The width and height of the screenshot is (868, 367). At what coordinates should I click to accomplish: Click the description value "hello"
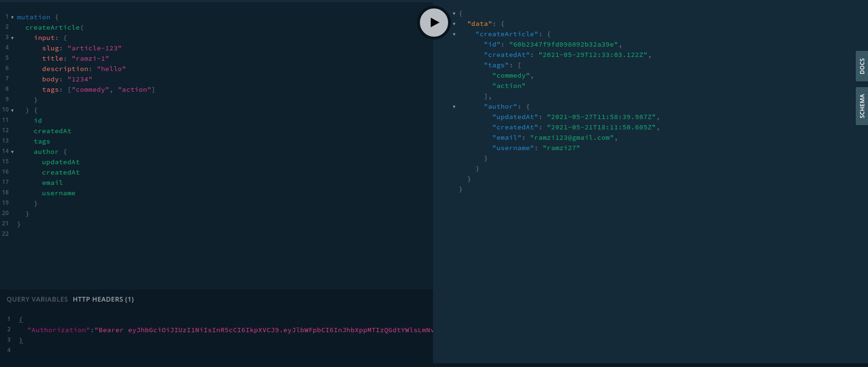click(111, 69)
